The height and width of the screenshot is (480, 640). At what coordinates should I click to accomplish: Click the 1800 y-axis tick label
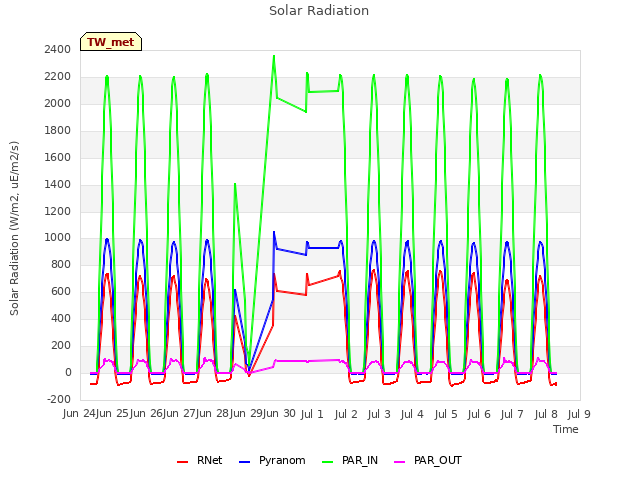(58, 131)
